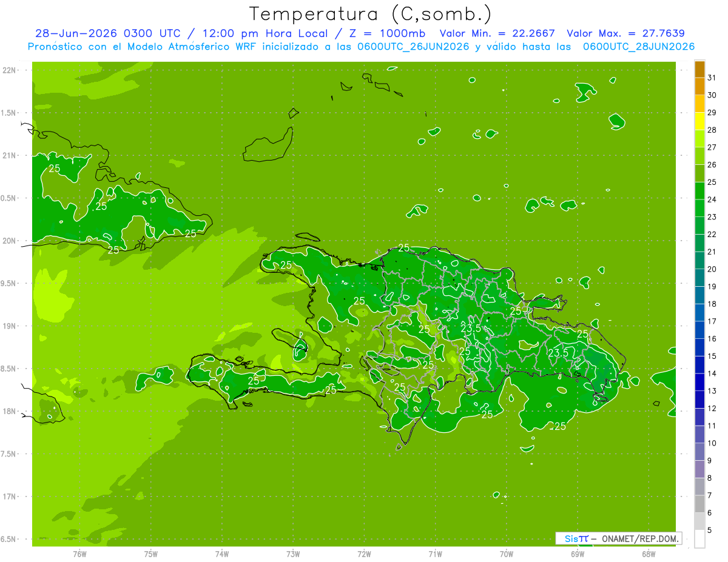Click the blue legend swatch between 15 and 16

point(699,347)
